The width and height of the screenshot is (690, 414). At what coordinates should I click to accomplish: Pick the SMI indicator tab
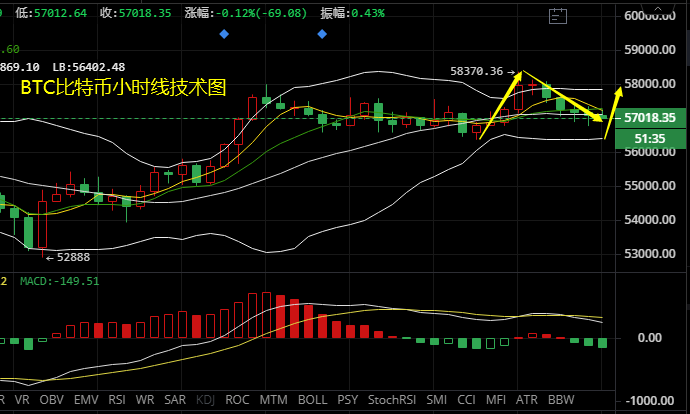point(437,399)
